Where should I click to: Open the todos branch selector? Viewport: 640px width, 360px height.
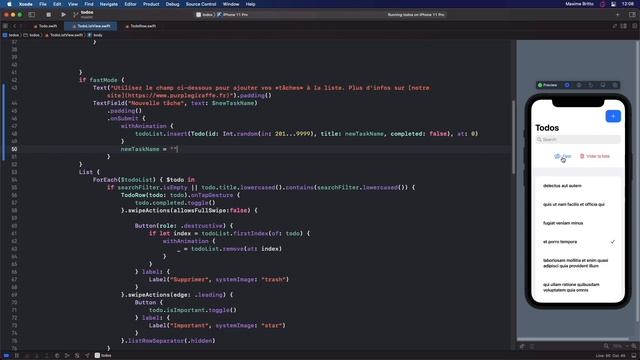[84, 15]
